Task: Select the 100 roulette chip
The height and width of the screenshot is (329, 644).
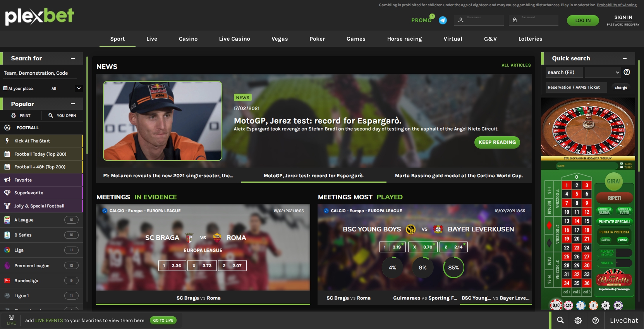Action: pos(618,305)
